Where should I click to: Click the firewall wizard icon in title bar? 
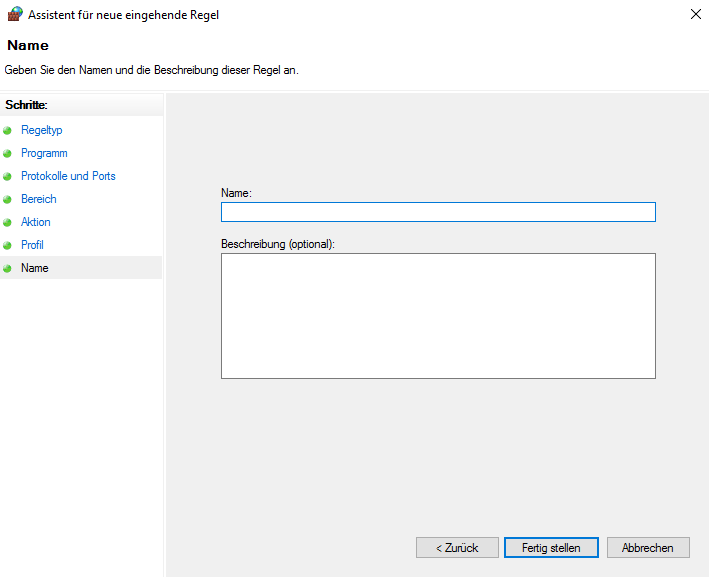click(14, 14)
